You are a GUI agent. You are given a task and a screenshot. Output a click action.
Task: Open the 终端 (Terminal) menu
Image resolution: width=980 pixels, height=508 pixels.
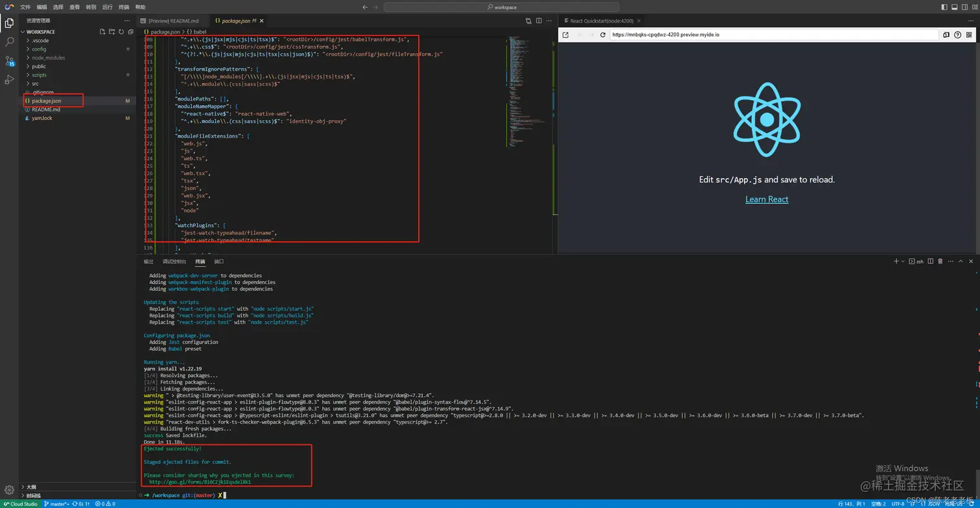point(124,7)
